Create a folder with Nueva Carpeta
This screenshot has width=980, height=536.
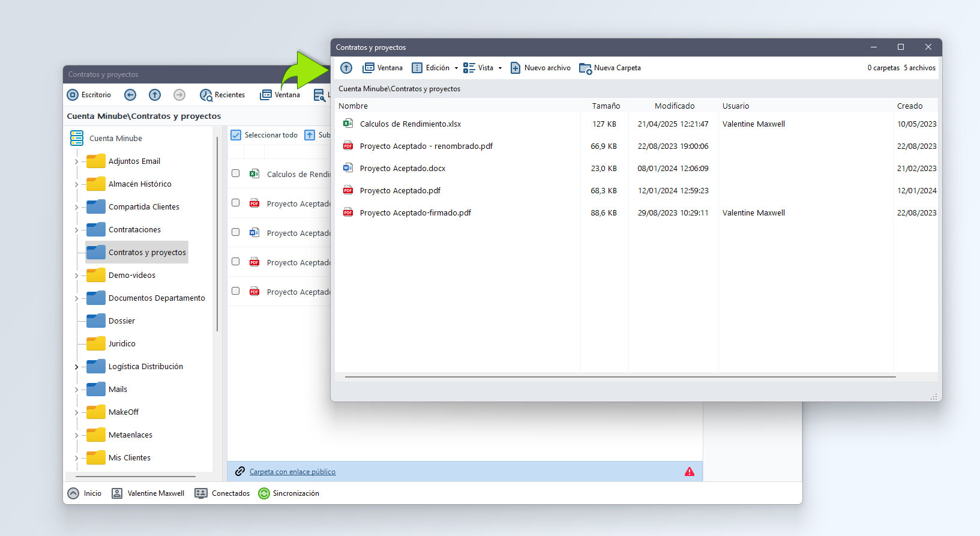pyautogui.click(x=610, y=68)
